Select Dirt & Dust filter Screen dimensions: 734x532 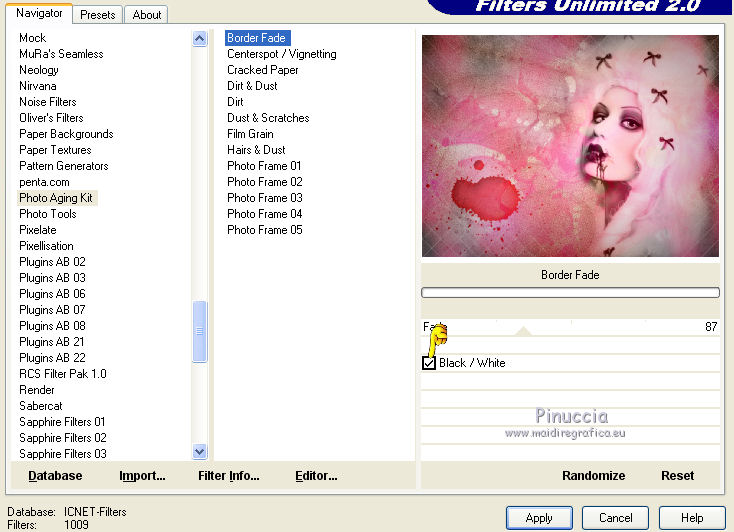pos(252,86)
